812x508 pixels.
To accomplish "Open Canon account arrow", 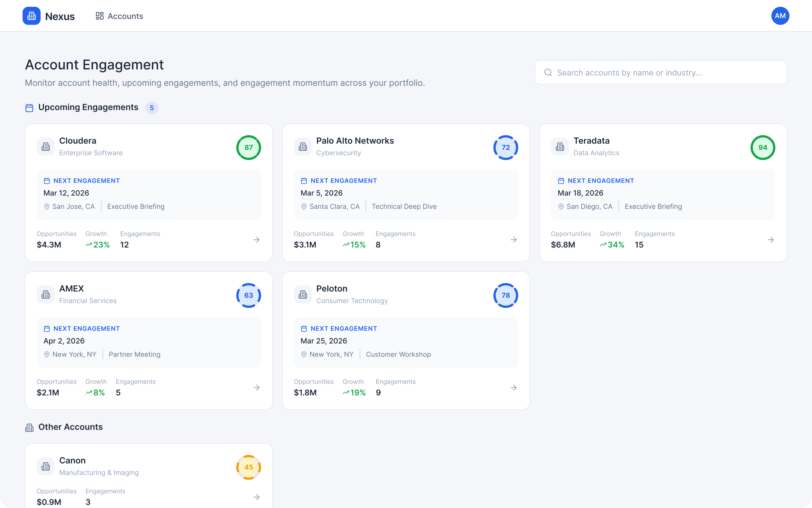I will tap(257, 497).
